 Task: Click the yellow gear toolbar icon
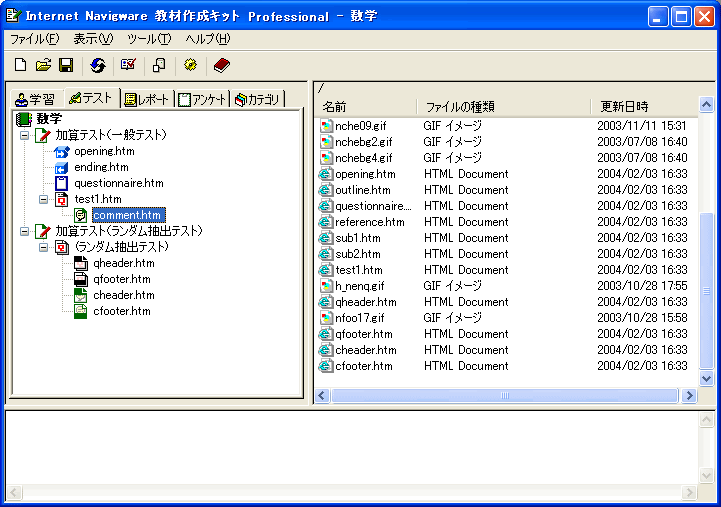tap(190, 66)
